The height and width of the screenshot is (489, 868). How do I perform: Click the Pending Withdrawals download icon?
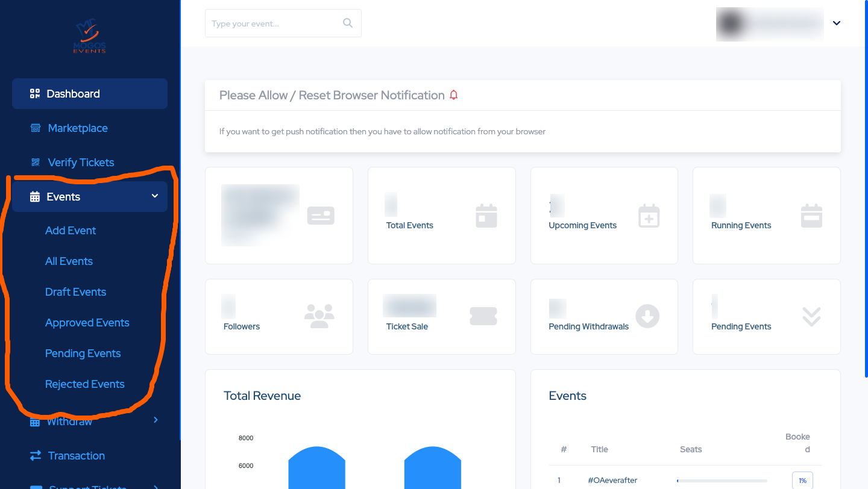[647, 316]
